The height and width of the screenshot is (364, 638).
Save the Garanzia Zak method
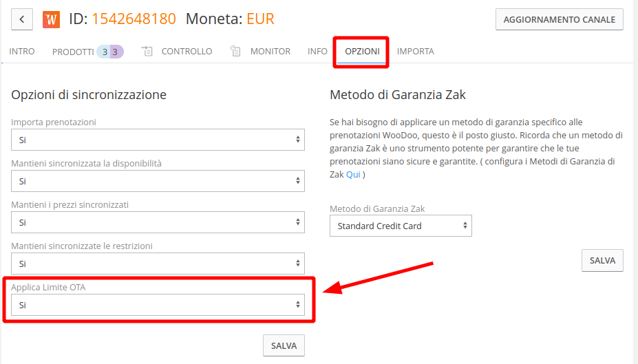(603, 260)
